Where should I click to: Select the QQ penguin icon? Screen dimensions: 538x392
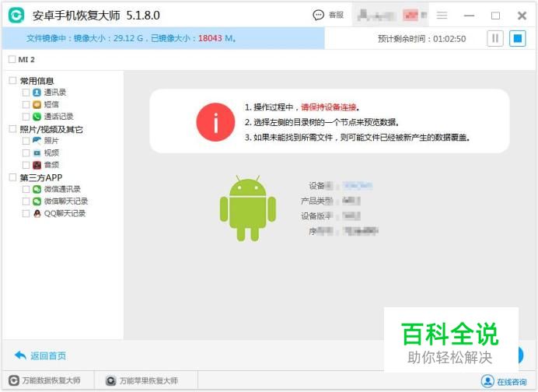37,214
